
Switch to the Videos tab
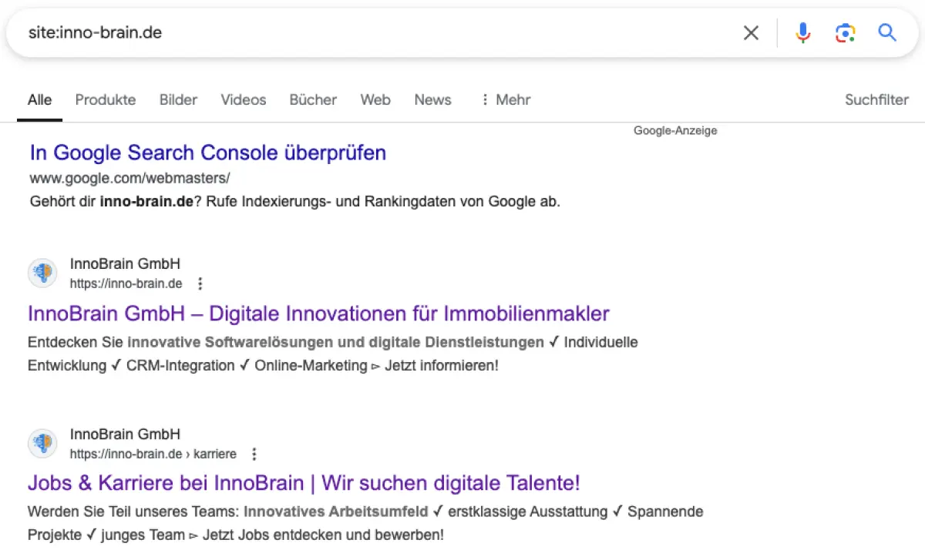[244, 99]
